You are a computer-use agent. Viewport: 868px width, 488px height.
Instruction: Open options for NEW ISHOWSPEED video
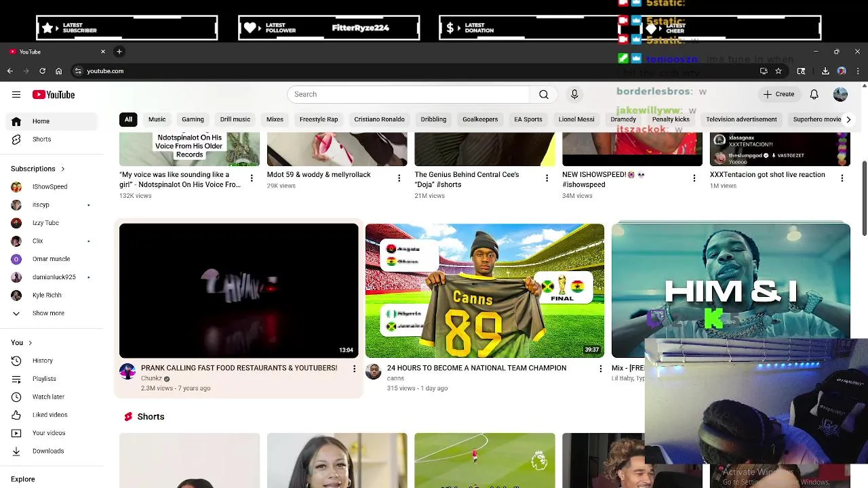694,178
